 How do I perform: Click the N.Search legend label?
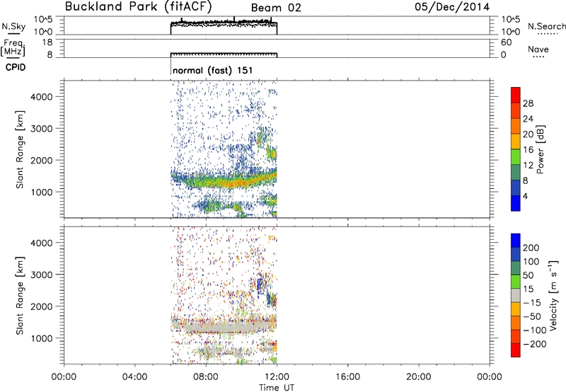[x=547, y=26]
